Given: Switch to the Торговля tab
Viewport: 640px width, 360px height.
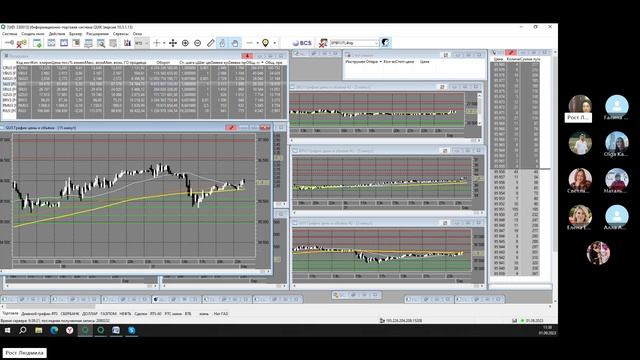Looking at the screenshot, I should pos(10,313).
